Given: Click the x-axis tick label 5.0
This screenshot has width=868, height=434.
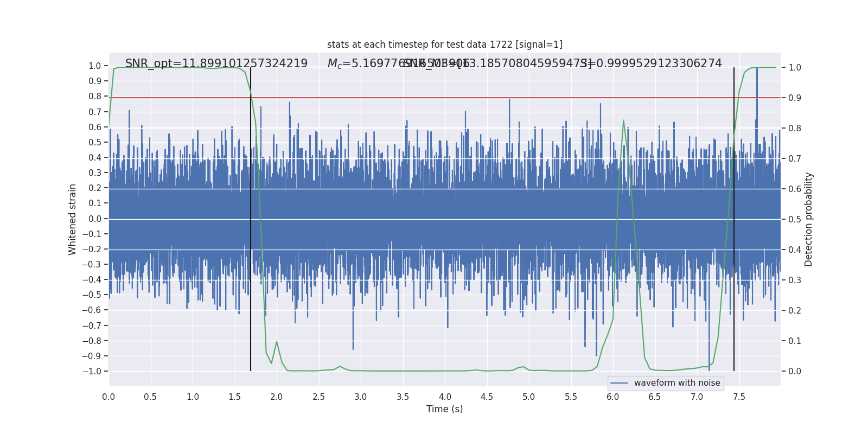Looking at the screenshot, I should (x=529, y=397).
